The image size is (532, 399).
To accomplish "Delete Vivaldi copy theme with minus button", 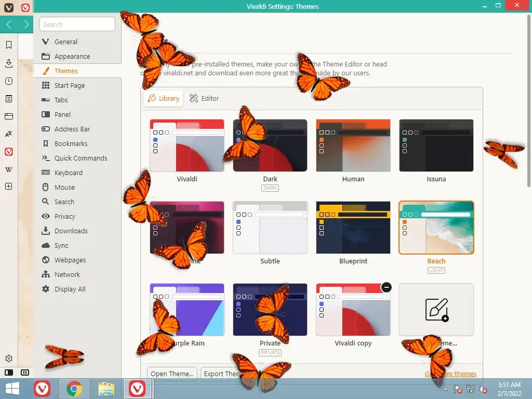I will [386, 287].
